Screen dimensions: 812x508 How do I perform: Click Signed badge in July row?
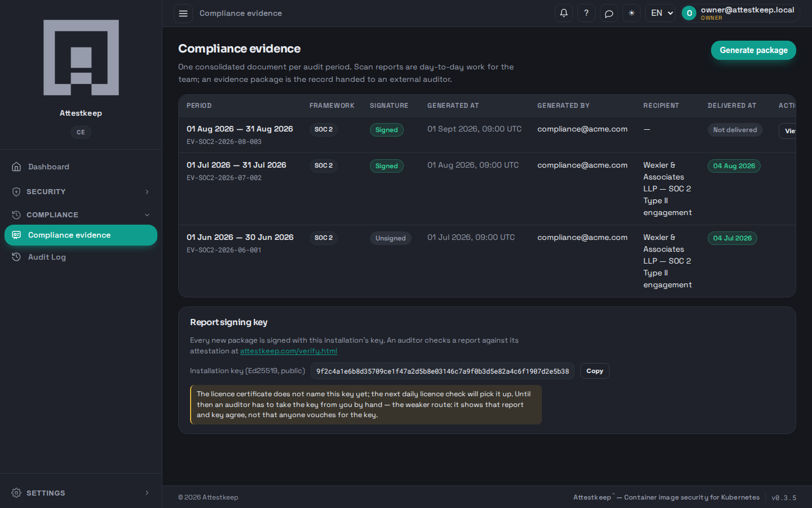387,166
